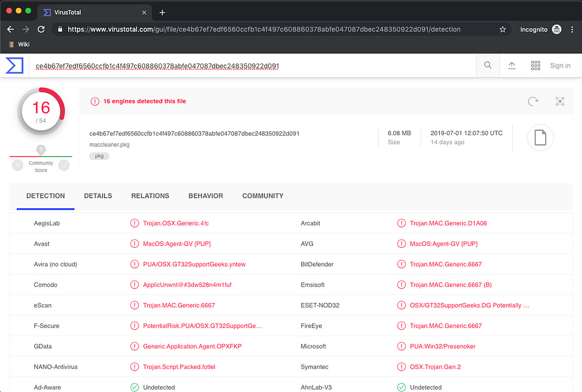Screen dimensions: 582x392
Task: Click the maccleaner.pkg file name
Action: coord(109,145)
